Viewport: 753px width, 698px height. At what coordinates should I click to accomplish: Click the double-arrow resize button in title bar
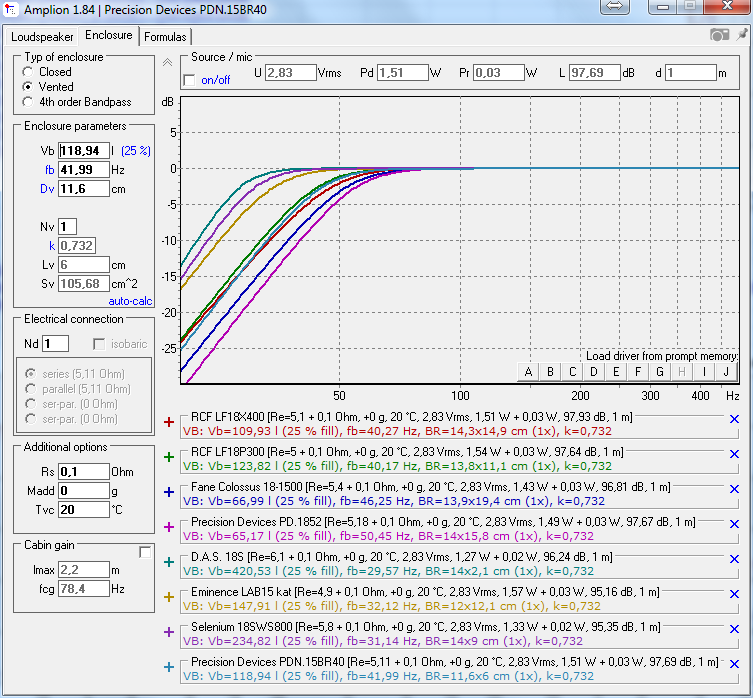click(x=615, y=7)
